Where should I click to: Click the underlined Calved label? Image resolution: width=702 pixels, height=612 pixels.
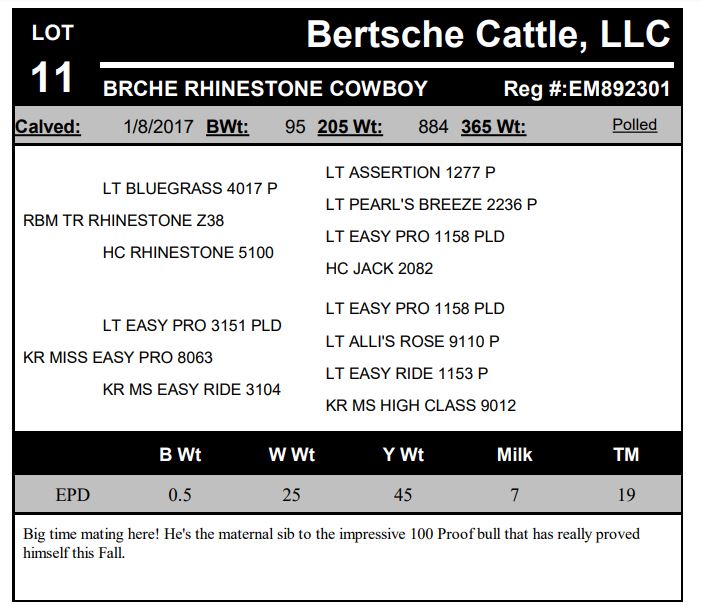(48, 127)
